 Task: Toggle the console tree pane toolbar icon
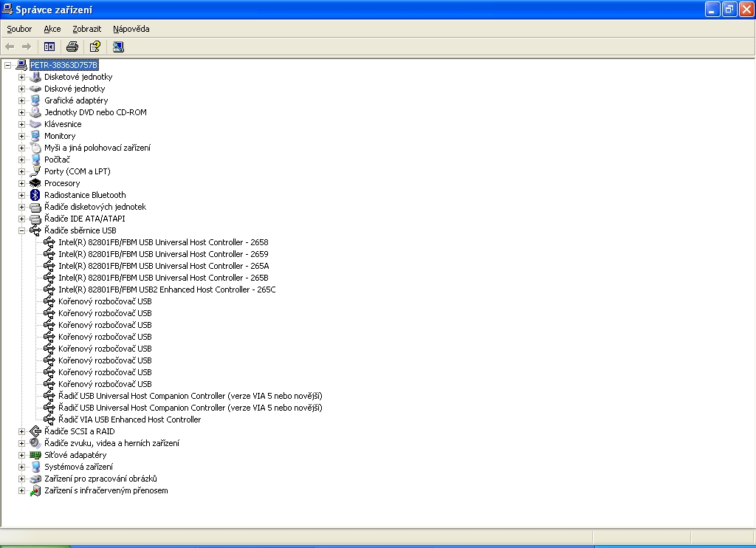pos(49,47)
